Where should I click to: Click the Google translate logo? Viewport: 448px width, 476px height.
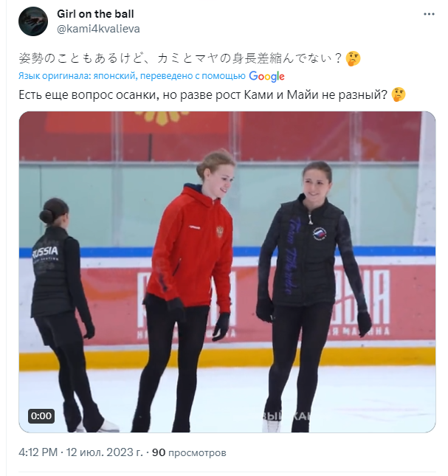(x=266, y=76)
